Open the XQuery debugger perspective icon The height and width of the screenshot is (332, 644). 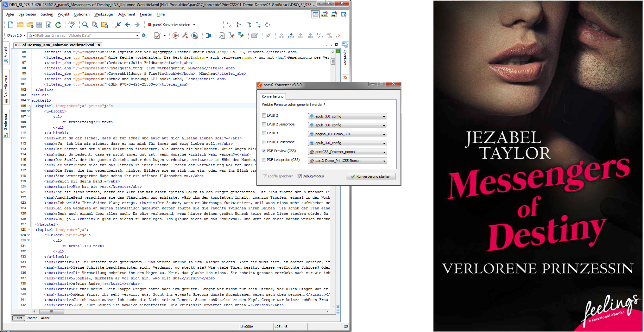tap(334, 14)
